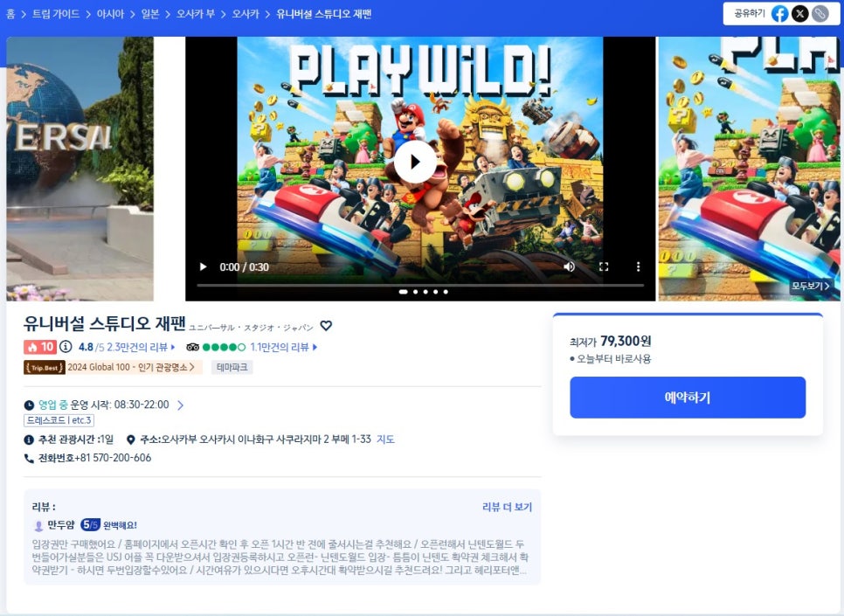
Task: Click 모두보기 to view all photos
Action: [810, 286]
